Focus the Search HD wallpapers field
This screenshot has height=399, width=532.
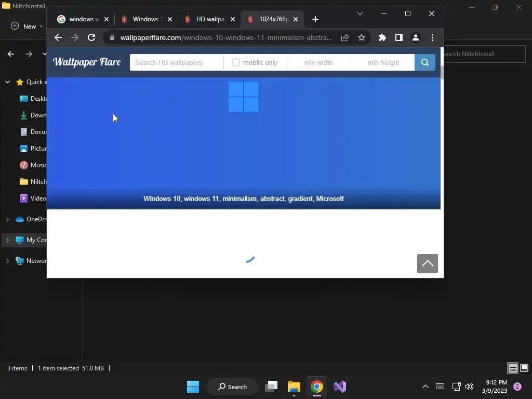[177, 62]
